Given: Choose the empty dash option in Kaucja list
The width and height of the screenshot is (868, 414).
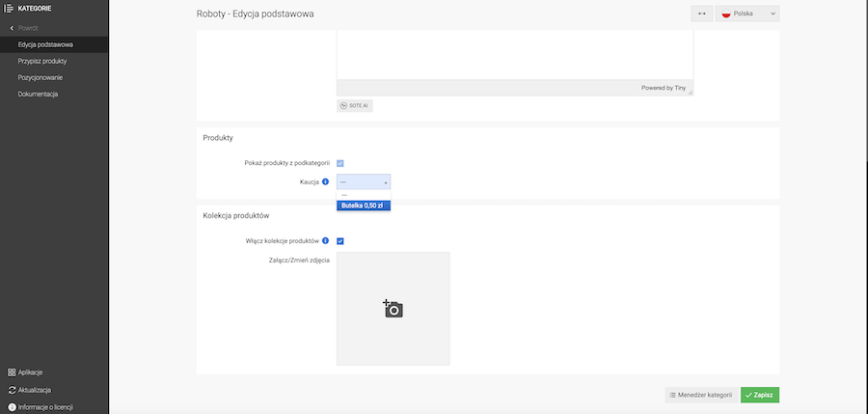Looking at the screenshot, I should (x=364, y=194).
